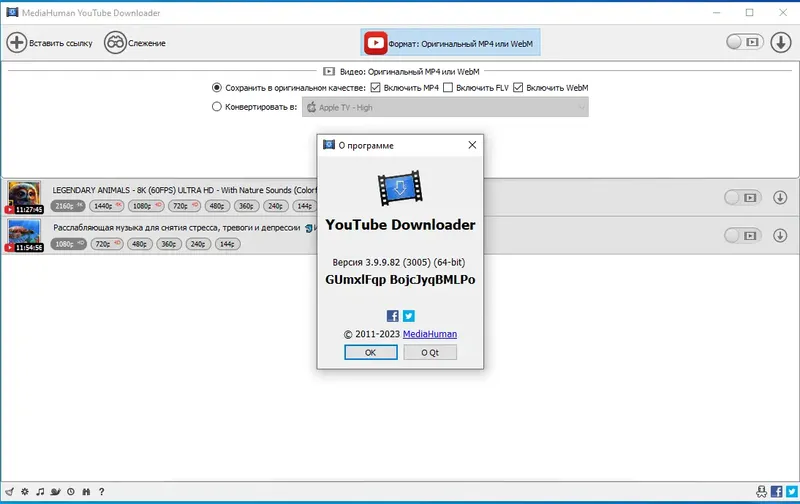Uncheck the Включить MP4 checkbox
The width and height of the screenshot is (800, 504).
tap(376, 88)
